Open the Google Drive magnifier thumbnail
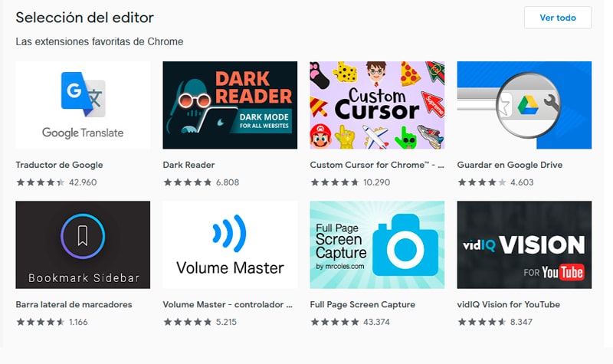 [x=524, y=105]
